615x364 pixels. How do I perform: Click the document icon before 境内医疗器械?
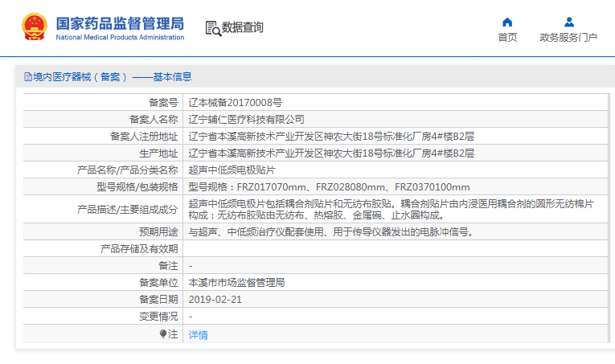tap(28, 77)
